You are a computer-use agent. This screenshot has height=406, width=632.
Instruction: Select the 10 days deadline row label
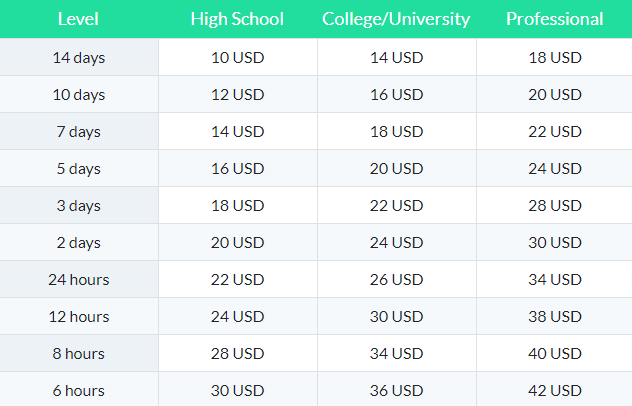point(78,94)
